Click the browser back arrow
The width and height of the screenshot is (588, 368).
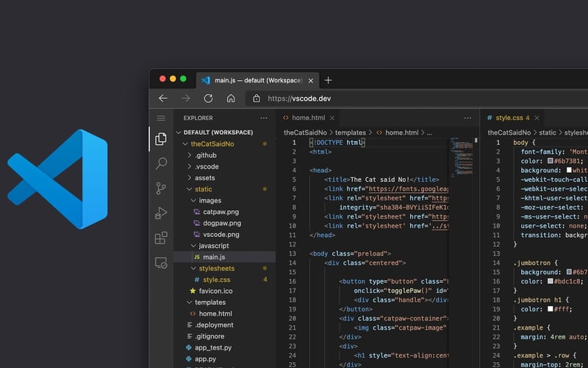[x=162, y=99]
